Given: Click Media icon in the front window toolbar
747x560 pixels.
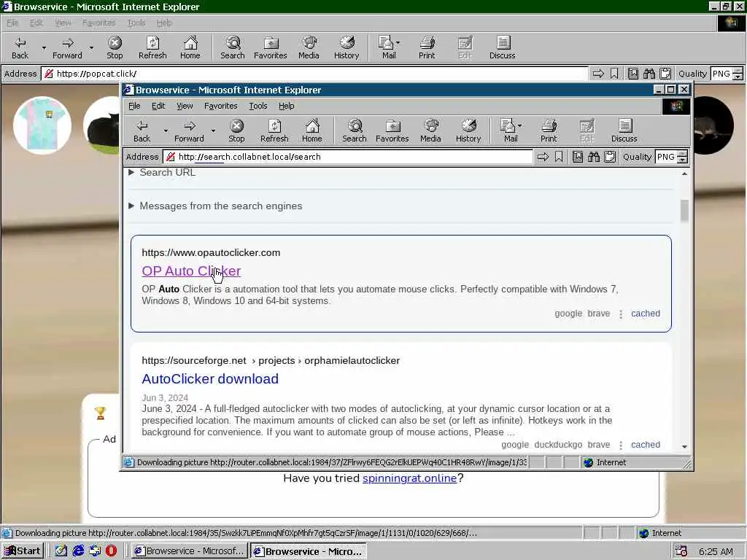Looking at the screenshot, I should tap(430, 131).
